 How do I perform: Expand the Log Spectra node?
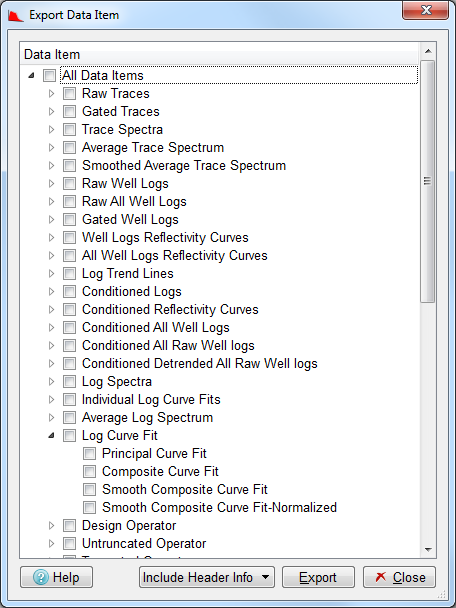tap(51, 382)
